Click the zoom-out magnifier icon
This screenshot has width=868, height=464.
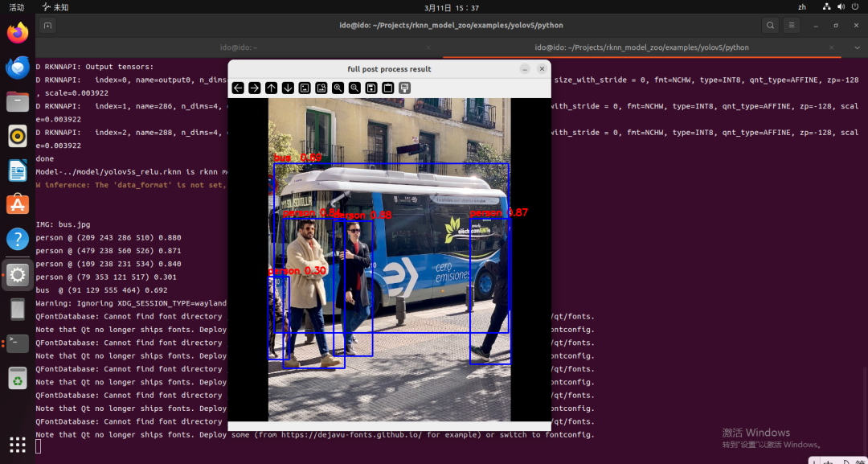pyautogui.click(x=354, y=88)
